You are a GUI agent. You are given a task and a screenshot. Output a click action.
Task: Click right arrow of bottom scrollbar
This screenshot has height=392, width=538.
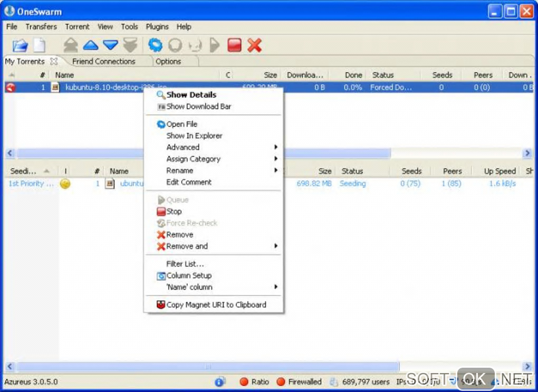527,367
